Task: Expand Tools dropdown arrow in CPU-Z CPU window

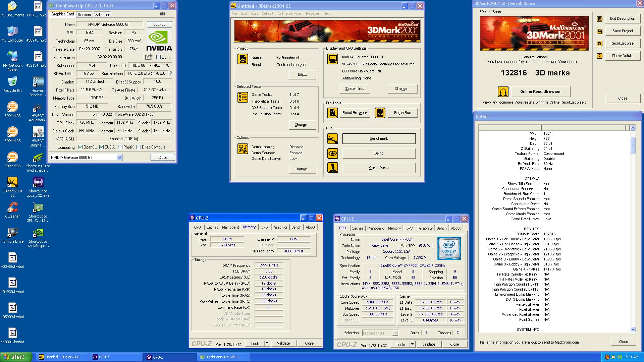Action: point(412,344)
